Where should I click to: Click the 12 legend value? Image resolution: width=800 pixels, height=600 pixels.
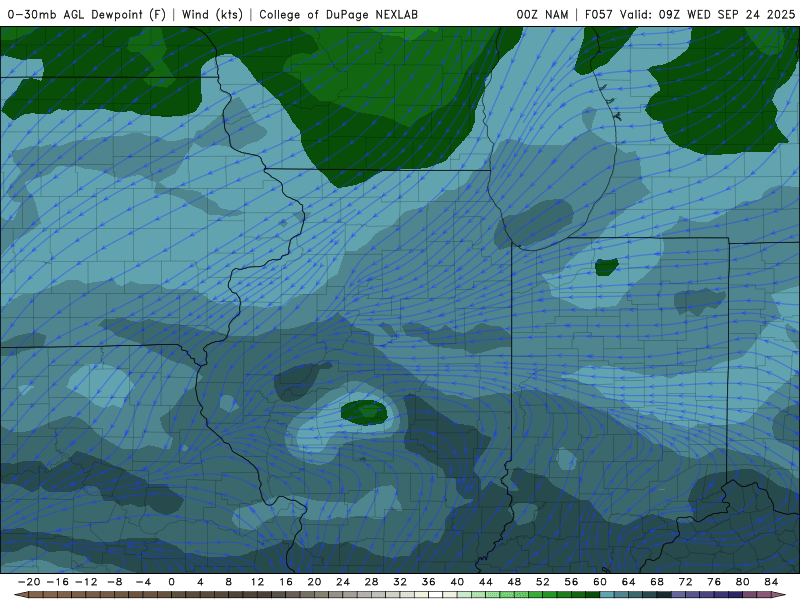[x=257, y=582]
